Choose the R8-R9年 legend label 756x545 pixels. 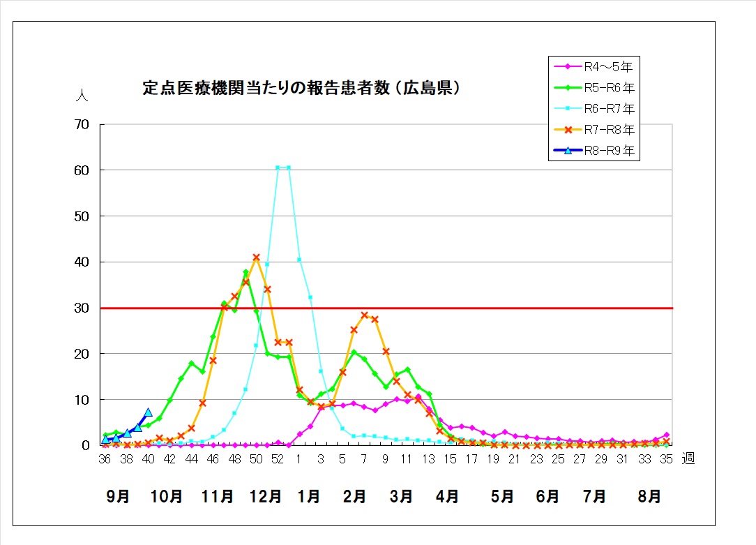pyautogui.click(x=610, y=151)
